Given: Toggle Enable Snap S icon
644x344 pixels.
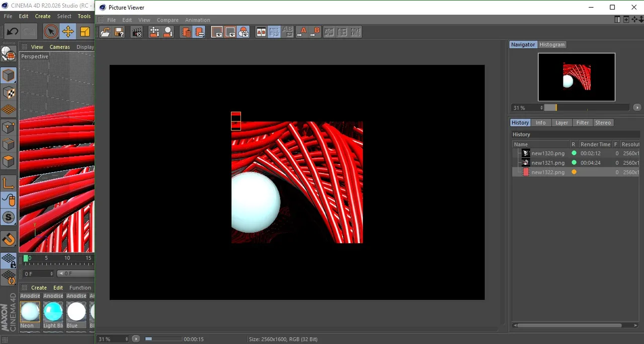Looking at the screenshot, I should pos(9,217).
